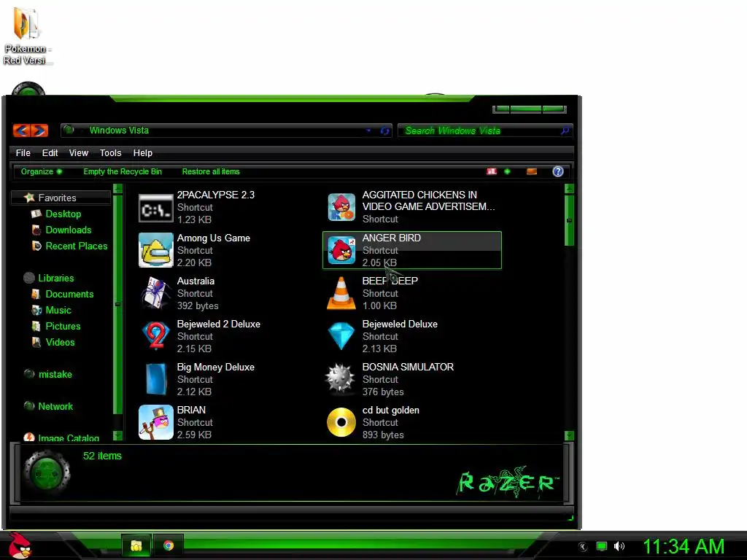Select the BRIAN slingshot bird icon
This screenshot has width=747, height=560.
156,422
